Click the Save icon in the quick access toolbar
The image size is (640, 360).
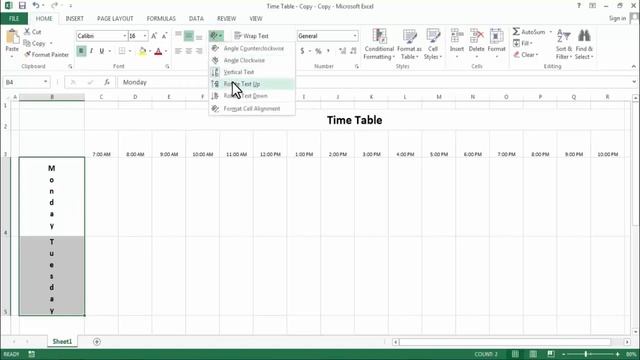[22, 6]
